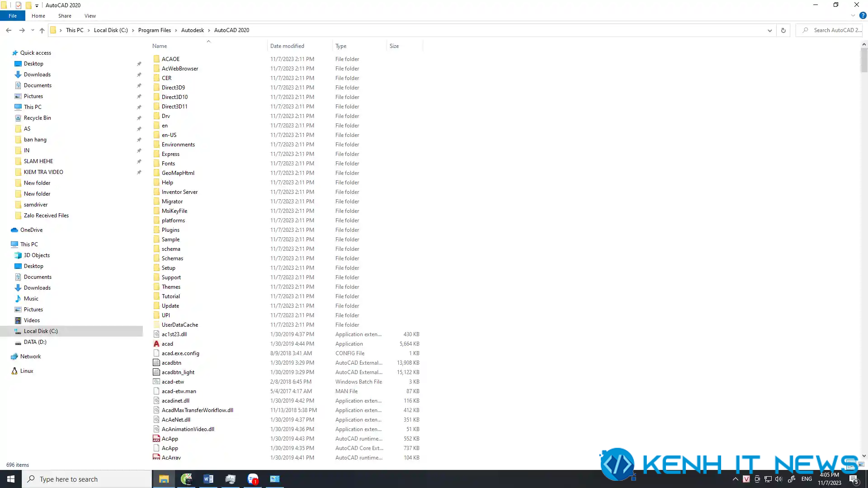This screenshot has height=488, width=868.
Task: Open the AcApp runtime file
Action: point(170,438)
